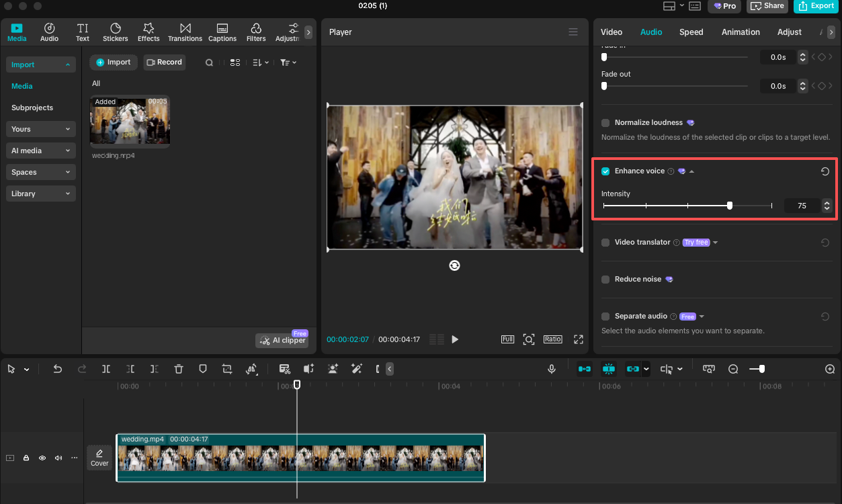Switch media view with grid icon

tap(235, 62)
